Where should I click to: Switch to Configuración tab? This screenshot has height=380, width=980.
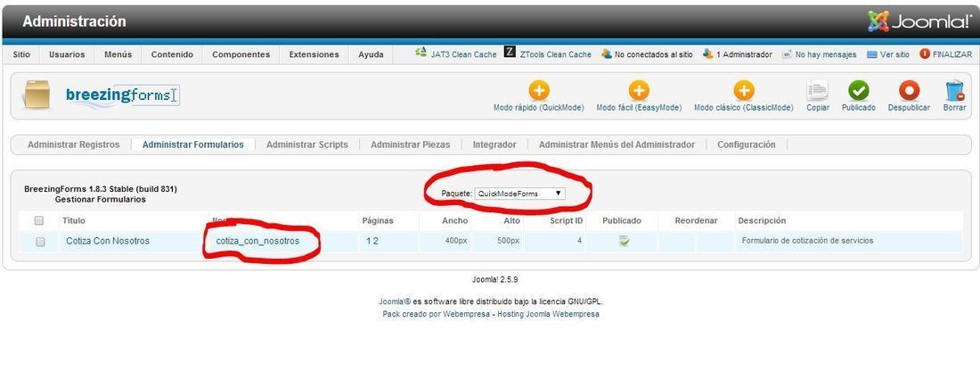click(x=747, y=145)
